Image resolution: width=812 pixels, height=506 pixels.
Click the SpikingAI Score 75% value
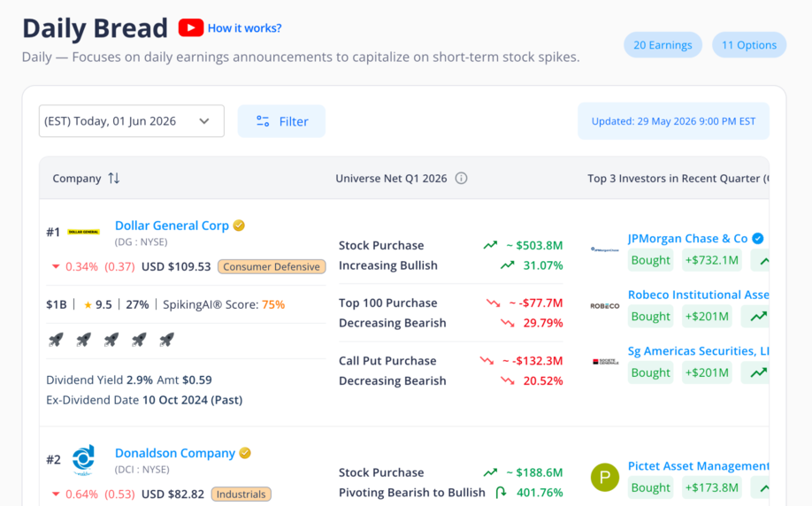(273, 304)
